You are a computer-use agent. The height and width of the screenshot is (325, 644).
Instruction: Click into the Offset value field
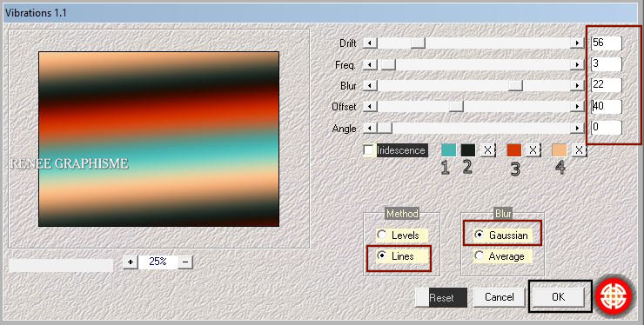tap(607, 106)
